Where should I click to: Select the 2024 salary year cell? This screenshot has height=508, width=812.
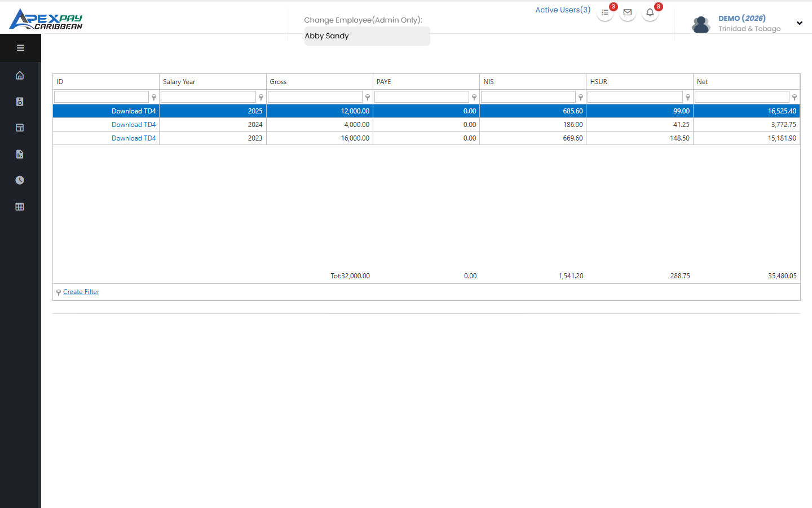(213, 125)
